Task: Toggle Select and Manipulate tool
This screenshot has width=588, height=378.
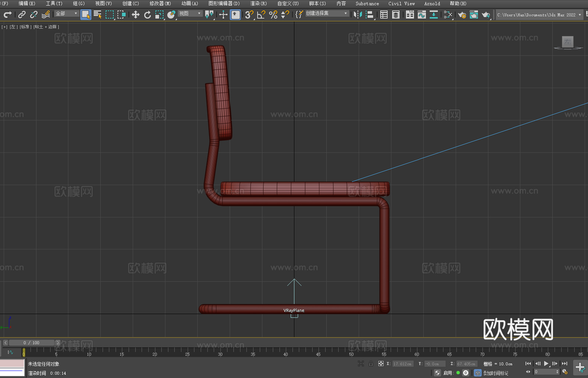Action: click(x=223, y=14)
